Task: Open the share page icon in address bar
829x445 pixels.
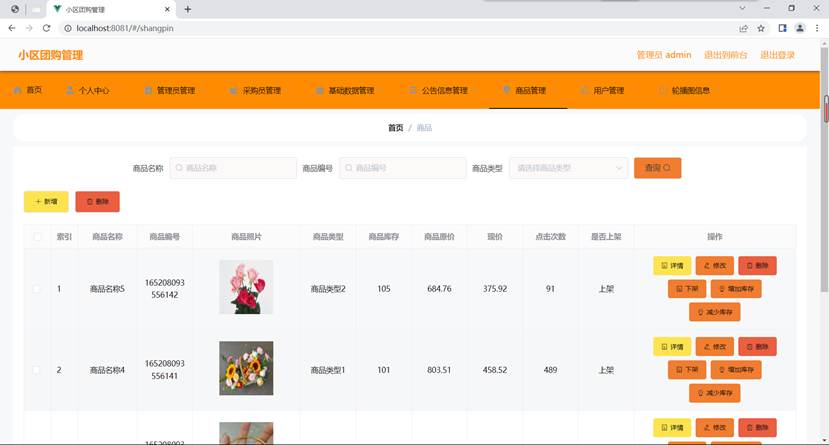Action: point(743,28)
